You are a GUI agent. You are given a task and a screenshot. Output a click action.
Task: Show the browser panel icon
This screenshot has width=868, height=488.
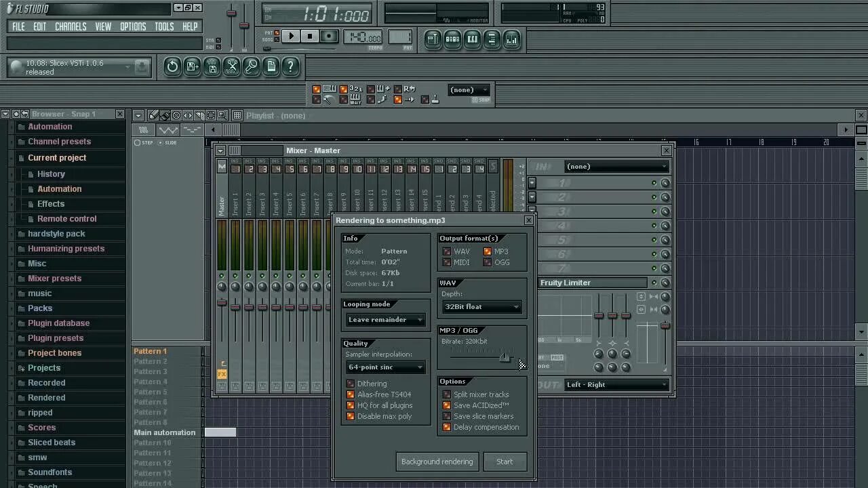(492, 39)
